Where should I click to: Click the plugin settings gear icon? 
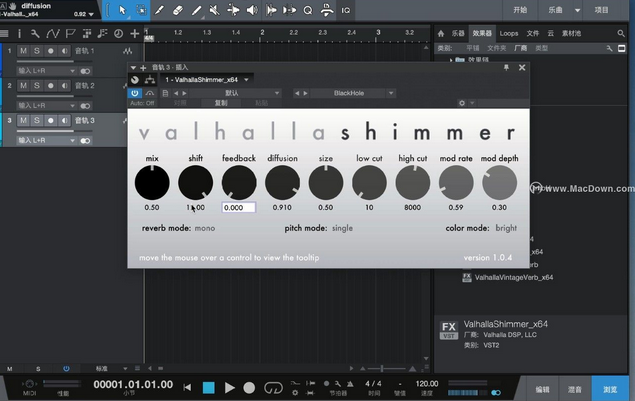(462, 103)
